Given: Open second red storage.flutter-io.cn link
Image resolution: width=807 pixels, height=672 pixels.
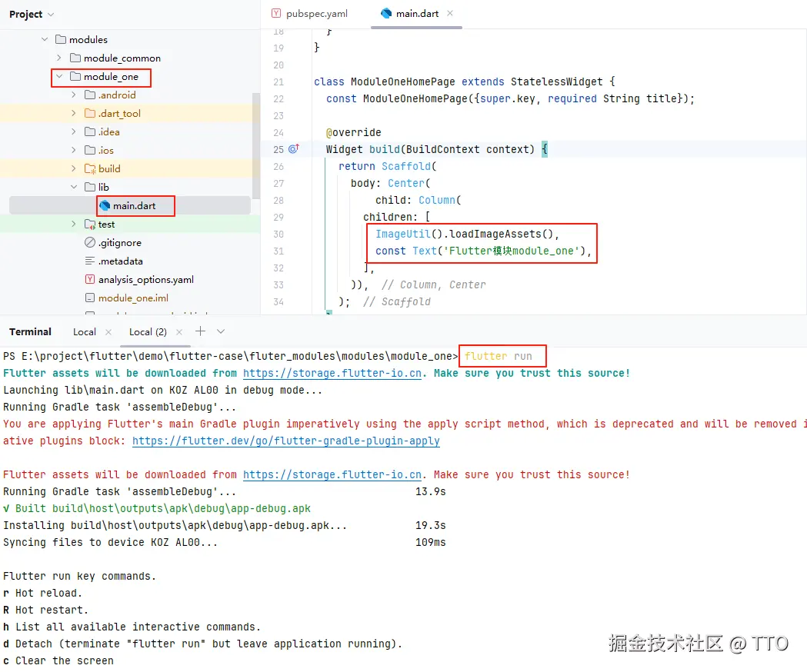Looking at the screenshot, I should click(x=332, y=474).
